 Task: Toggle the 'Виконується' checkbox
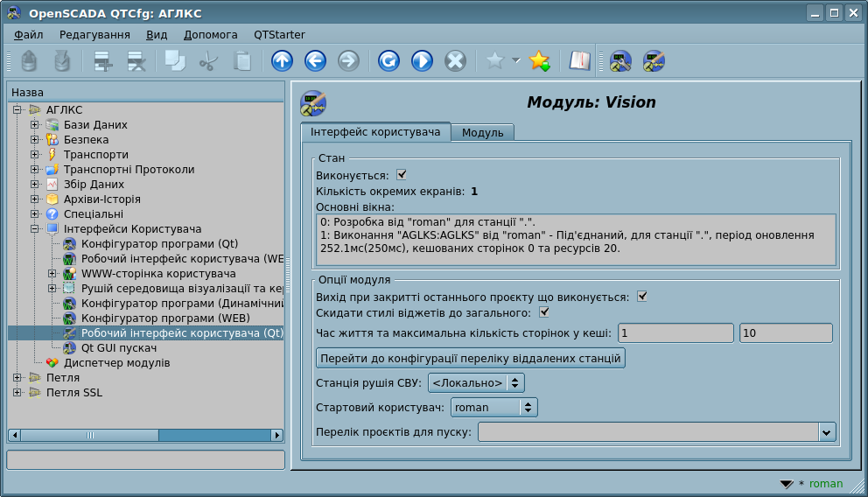[x=402, y=175]
